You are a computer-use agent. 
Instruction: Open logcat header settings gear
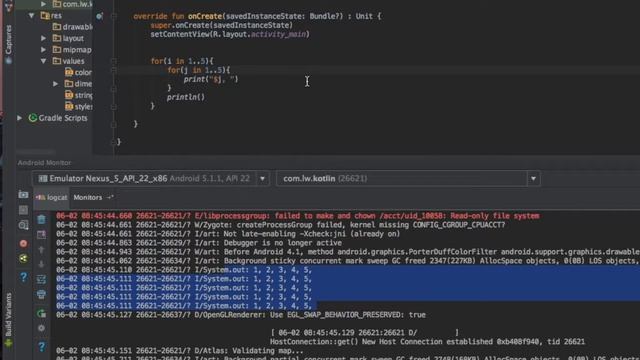pos(41,328)
